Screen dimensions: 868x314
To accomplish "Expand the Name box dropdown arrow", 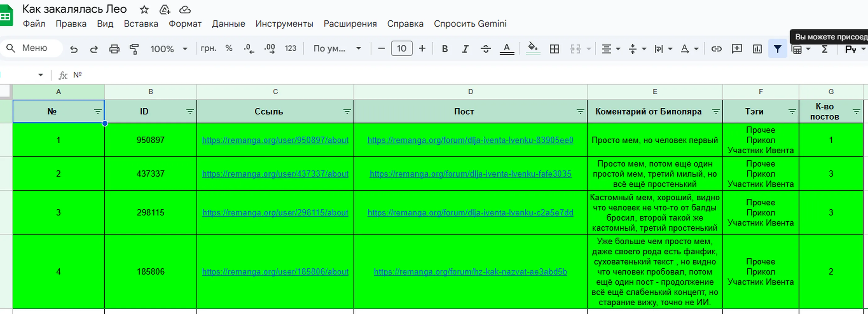I will point(41,75).
